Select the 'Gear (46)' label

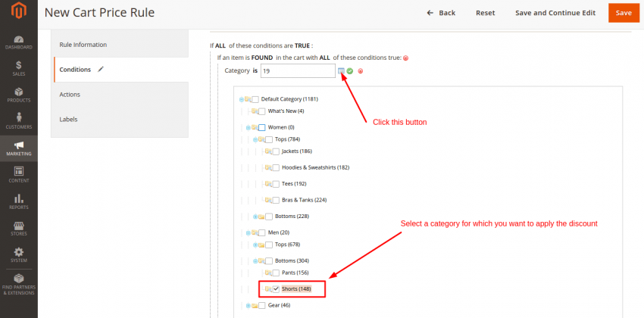(x=280, y=306)
